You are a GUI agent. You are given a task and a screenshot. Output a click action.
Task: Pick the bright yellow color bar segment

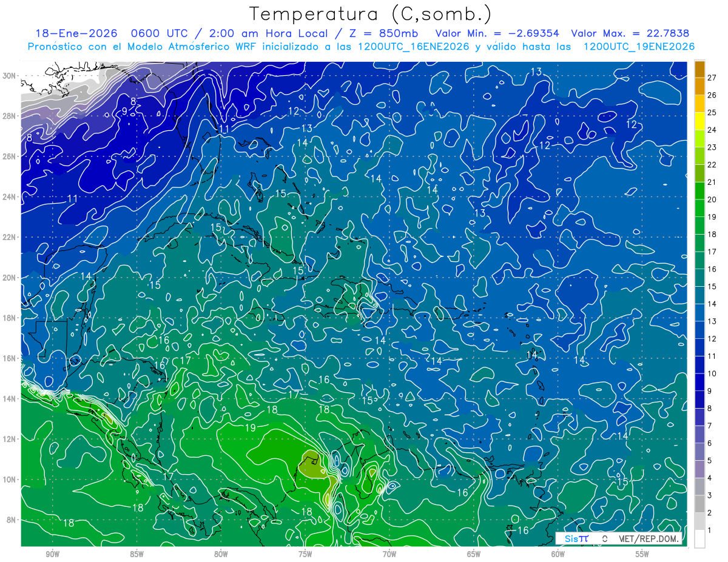pos(699,121)
